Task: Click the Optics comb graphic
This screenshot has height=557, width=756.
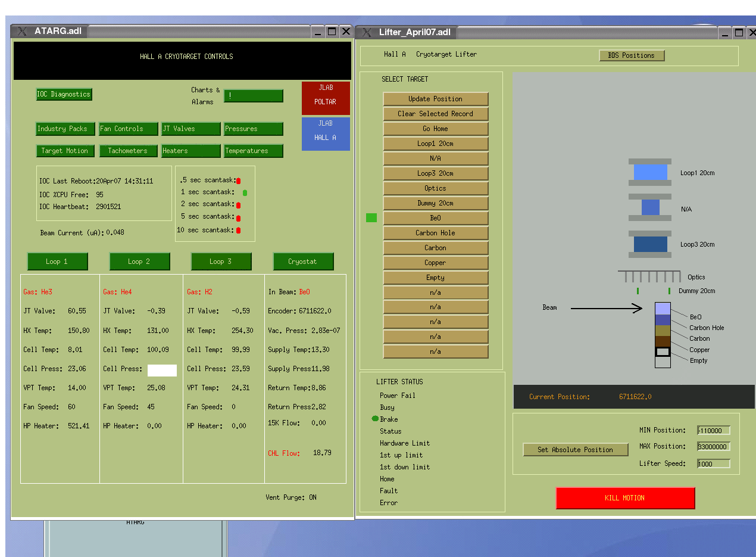Action: [x=649, y=276]
